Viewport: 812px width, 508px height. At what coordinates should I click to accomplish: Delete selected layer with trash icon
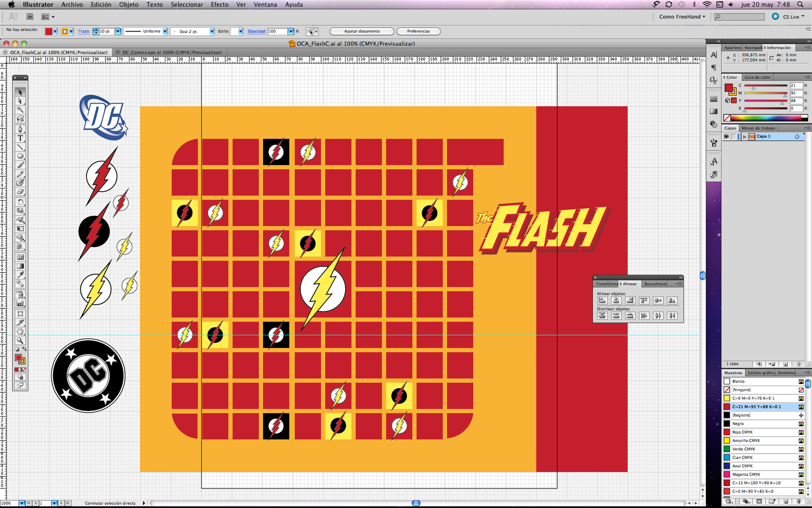click(798, 364)
